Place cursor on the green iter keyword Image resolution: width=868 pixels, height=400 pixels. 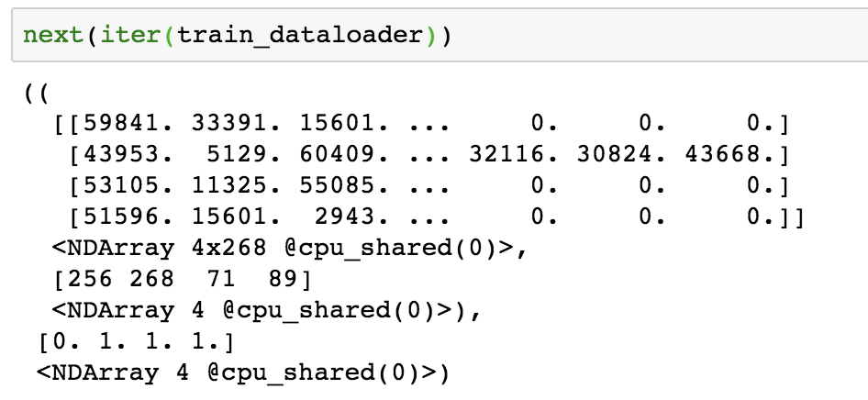(130, 35)
